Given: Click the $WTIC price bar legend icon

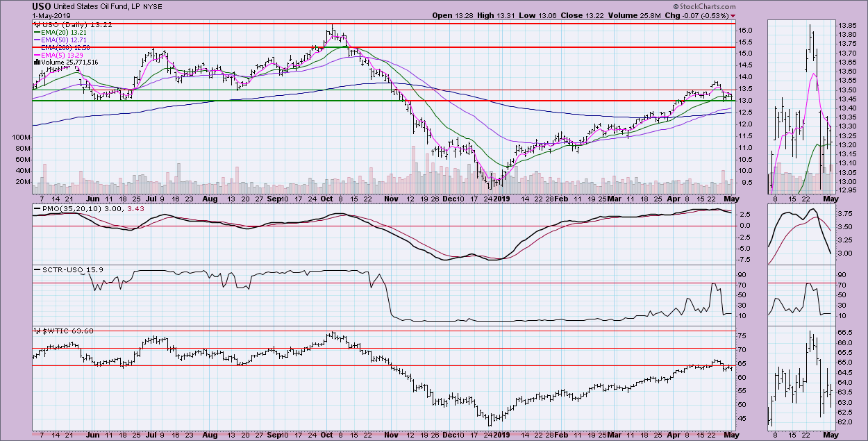Looking at the screenshot, I should point(37,331).
